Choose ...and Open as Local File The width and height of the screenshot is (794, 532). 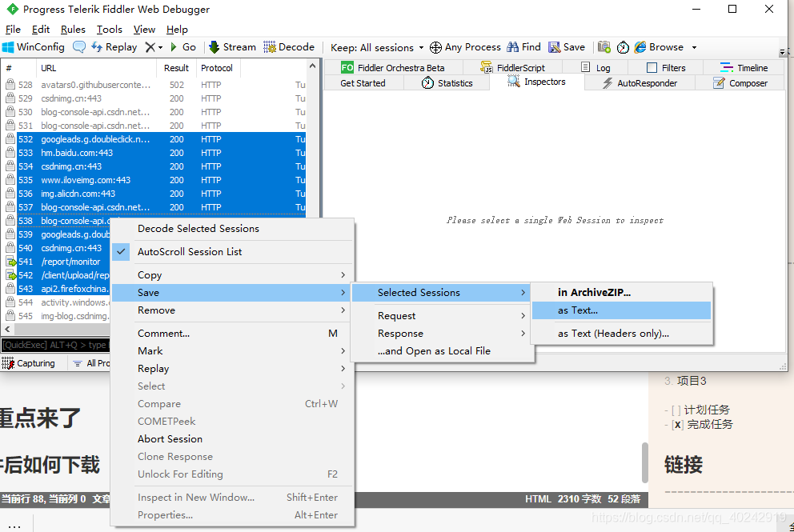pyautogui.click(x=442, y=351)
